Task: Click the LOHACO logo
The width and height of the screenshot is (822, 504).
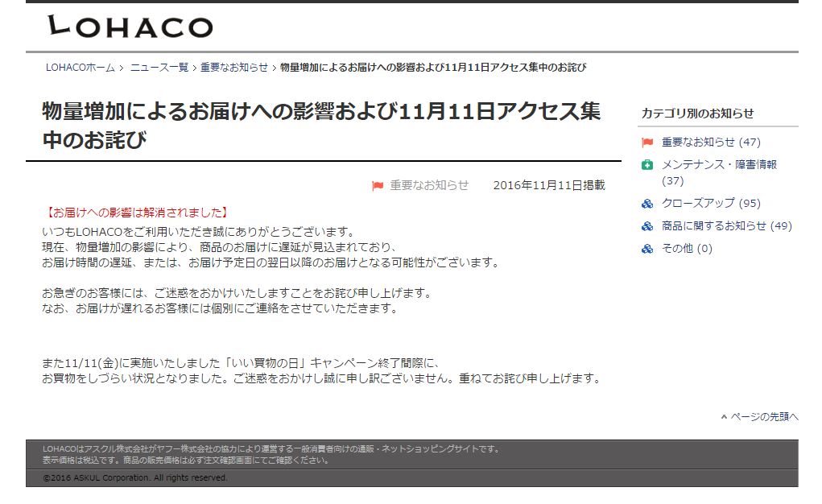Action: pyautogui.click(x=130, y=27)
